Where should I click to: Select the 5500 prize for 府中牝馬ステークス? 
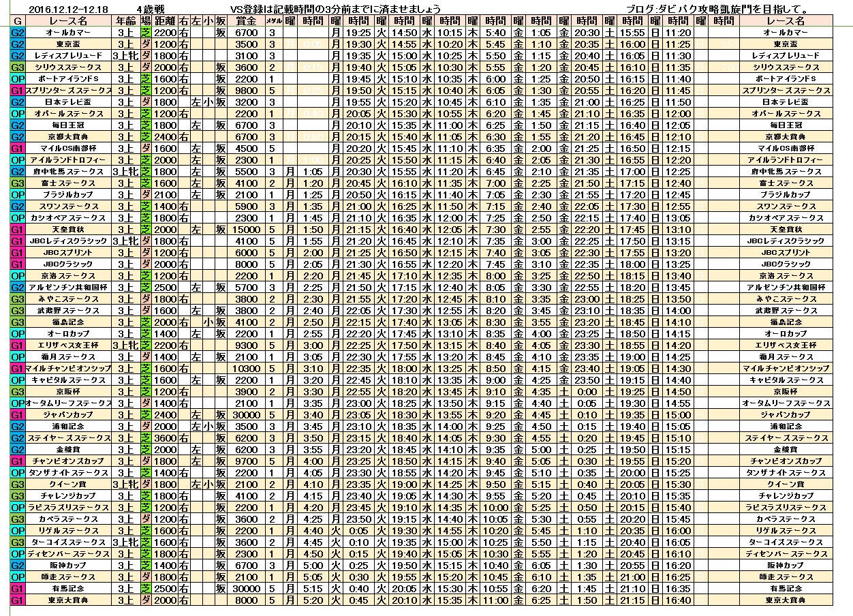[245, 172]
